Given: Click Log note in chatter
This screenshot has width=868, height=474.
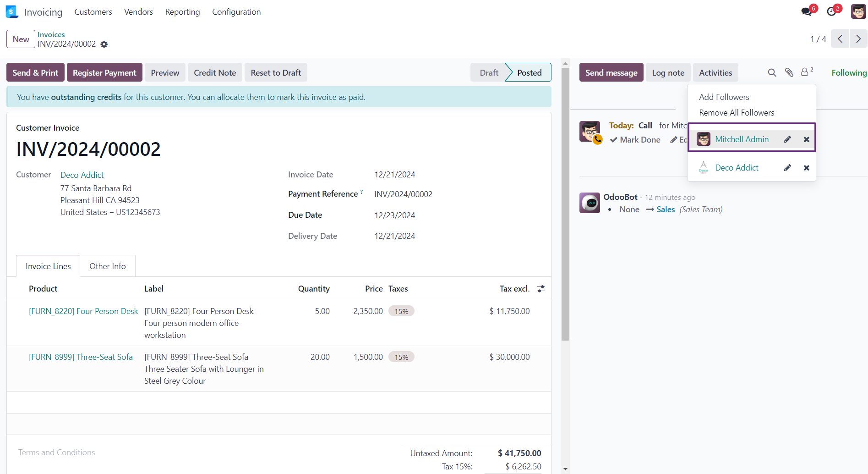Looking at the screenshot, I should tap(668, 72).
